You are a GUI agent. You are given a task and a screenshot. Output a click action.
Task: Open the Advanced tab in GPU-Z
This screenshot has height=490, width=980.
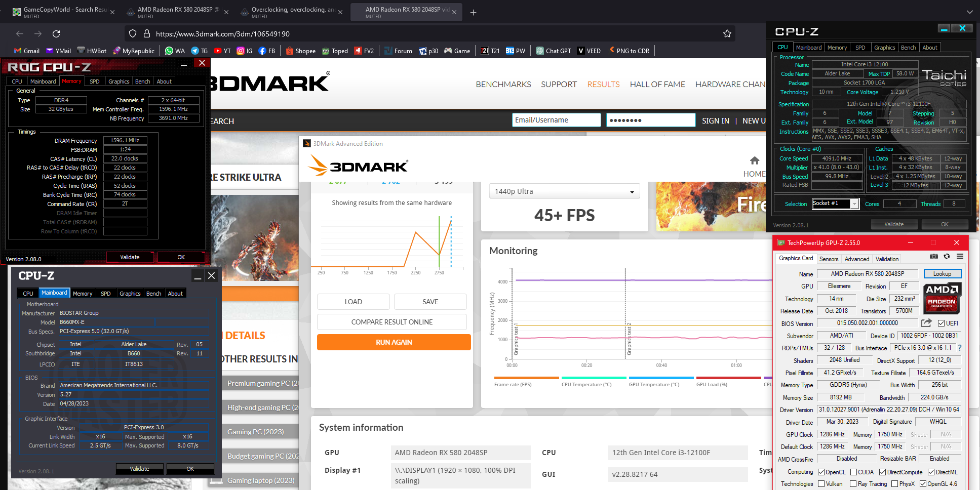pyautogui.click(x=857, y=259)
